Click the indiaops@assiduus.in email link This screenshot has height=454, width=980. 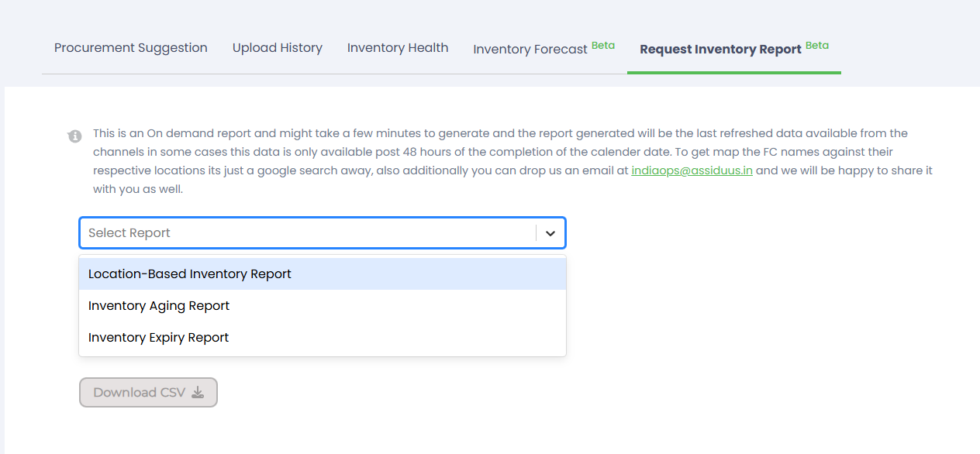(x=692, y=170)
